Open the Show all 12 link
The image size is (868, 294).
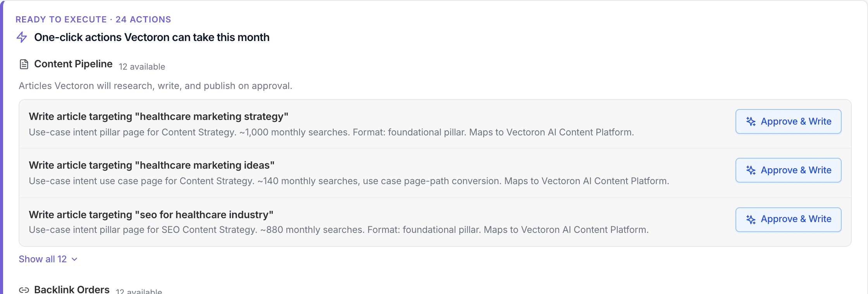[43, 259]
